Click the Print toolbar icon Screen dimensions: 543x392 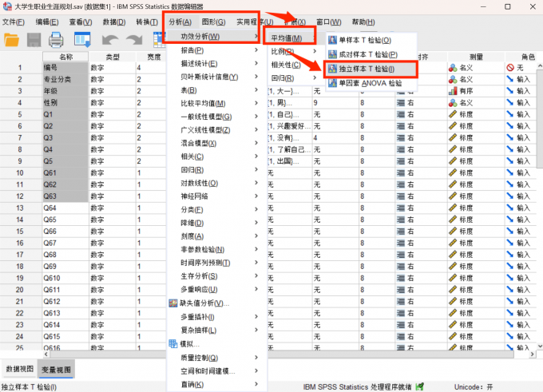[x=56, y=40]
